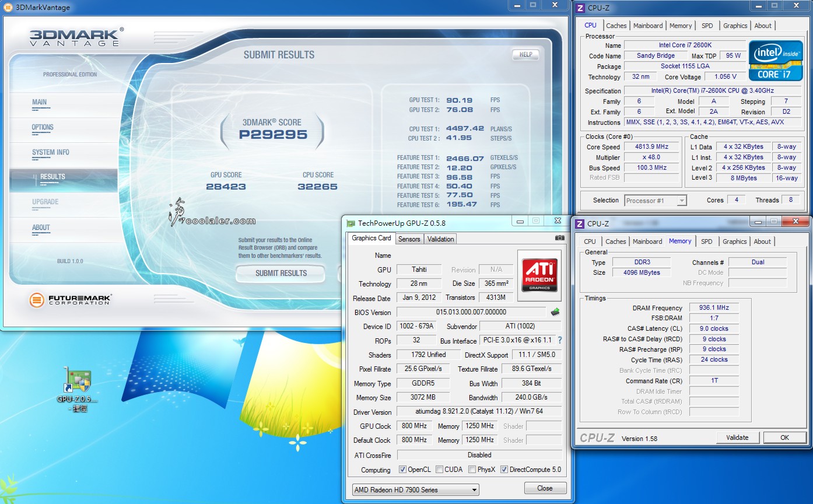Switch to Memory tab in top CPU-Z window
Screen dimensions: 813x504
[681, 26]
